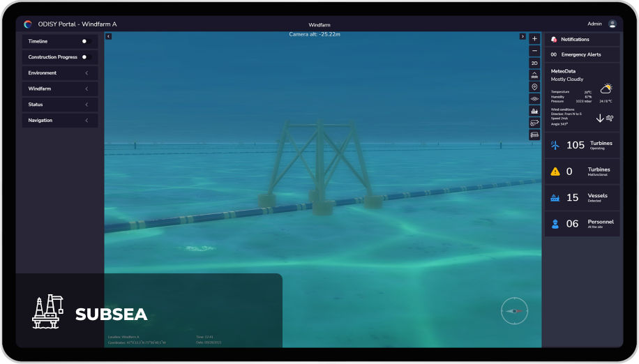Click the vessel icon in map toolbar
Screen dimensions: 639x364
pos(534,111)
